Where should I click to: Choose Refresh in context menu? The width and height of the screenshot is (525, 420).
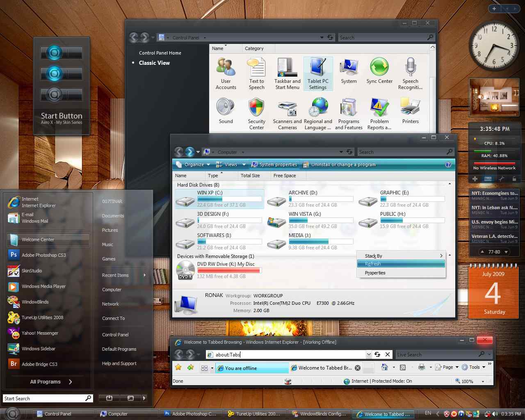[401, 264]
